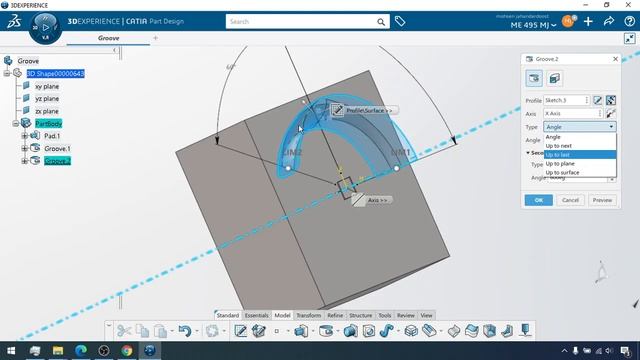This screenshot has width=640, height=360.
Task: Switch to the Review toolbar tab
Action: pos(405,315)
